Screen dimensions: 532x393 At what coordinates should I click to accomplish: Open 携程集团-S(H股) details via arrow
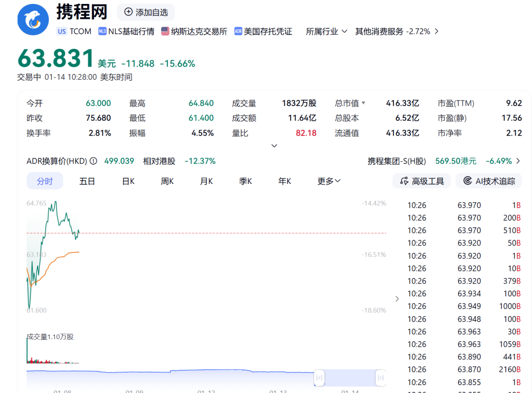[518, 161]
